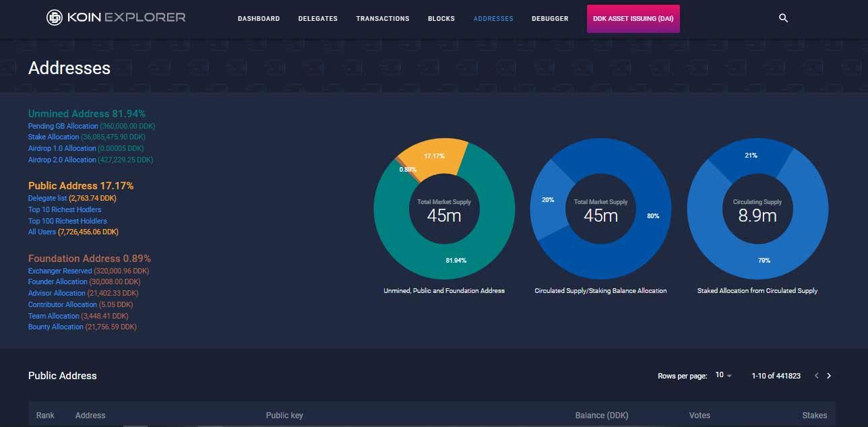Viewport: 868px width, 427px height.
Task: Click the Public key column header
Action: (x=284, y=416)
